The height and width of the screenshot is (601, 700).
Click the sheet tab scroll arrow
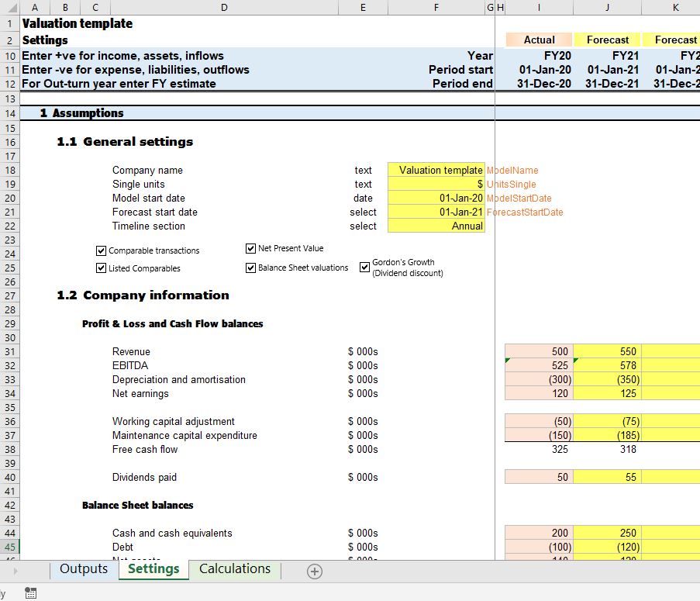(x=16, y=571)
